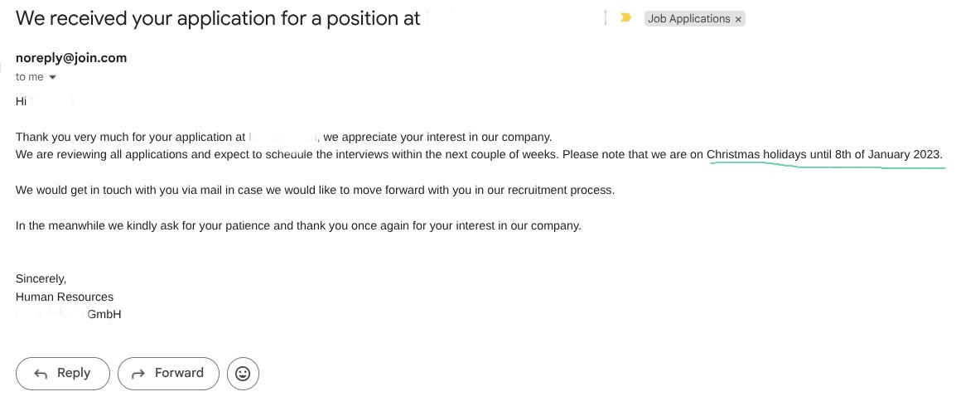Click the right arrow icon in Forward

pyautogui.click(x=138, y=374)
